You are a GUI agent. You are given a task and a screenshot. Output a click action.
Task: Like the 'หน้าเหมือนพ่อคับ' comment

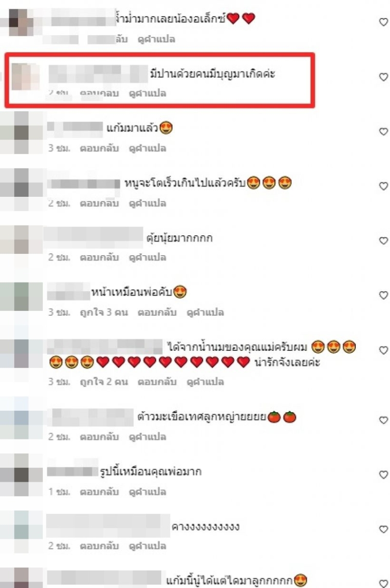383,295
